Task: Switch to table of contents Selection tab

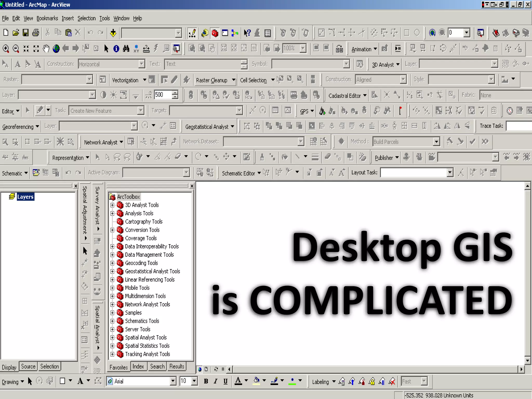Action: pyautogui.click(x=49, y=367)
